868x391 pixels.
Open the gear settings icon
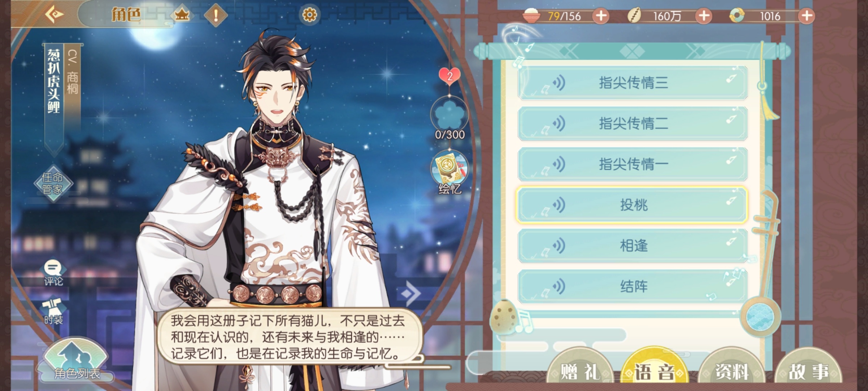(x=310, y=15)
